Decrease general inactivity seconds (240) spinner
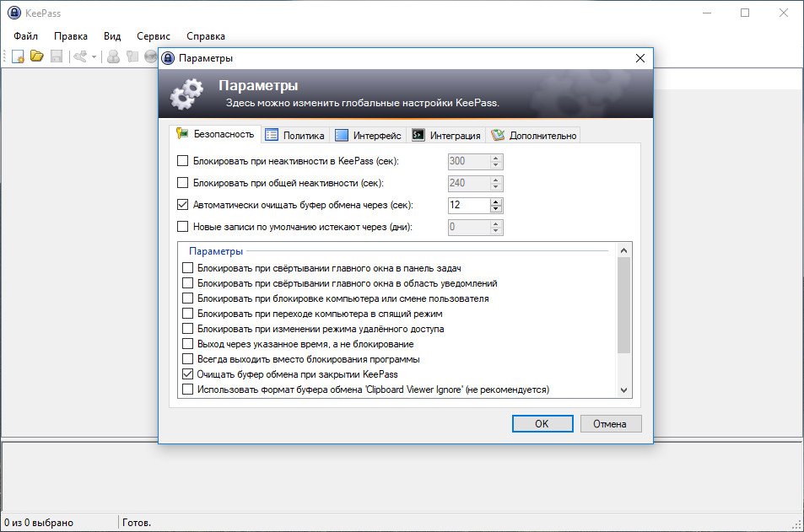The image size is (804, 532). click(495, 187)
